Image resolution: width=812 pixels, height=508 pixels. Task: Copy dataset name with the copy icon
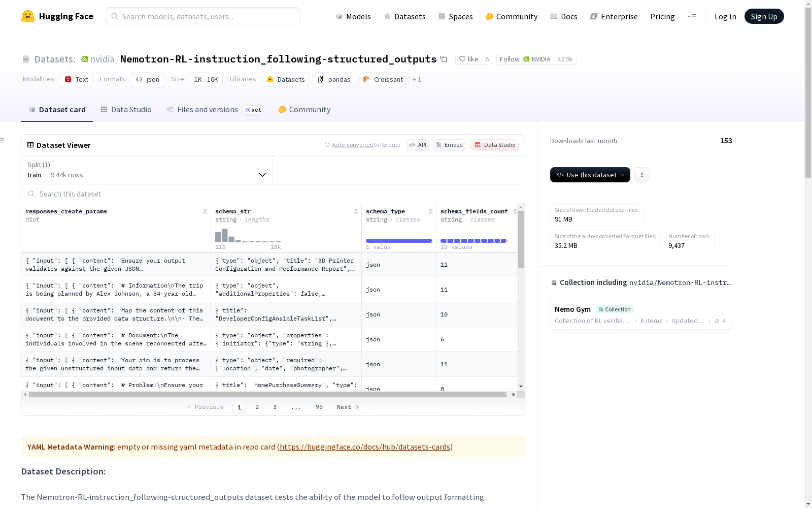(444, 59)
